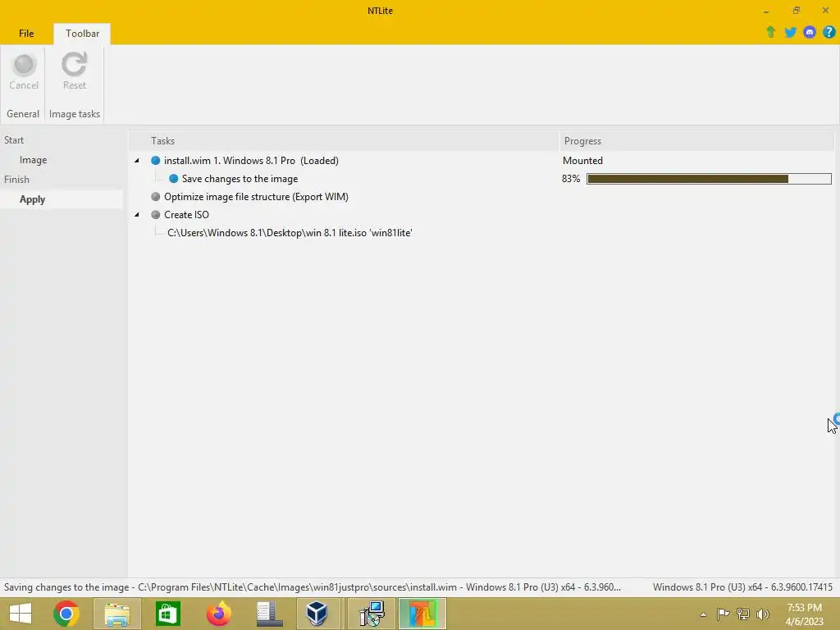
Task: Click the Start section label
Action: pyautogui.click(x=14, y=140)
